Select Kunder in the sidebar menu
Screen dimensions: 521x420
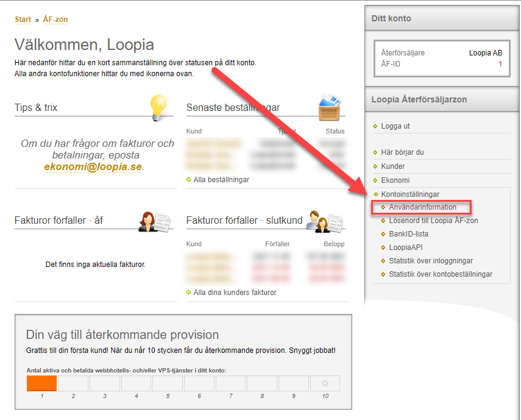pyautogui.click(x=393, y=166)
